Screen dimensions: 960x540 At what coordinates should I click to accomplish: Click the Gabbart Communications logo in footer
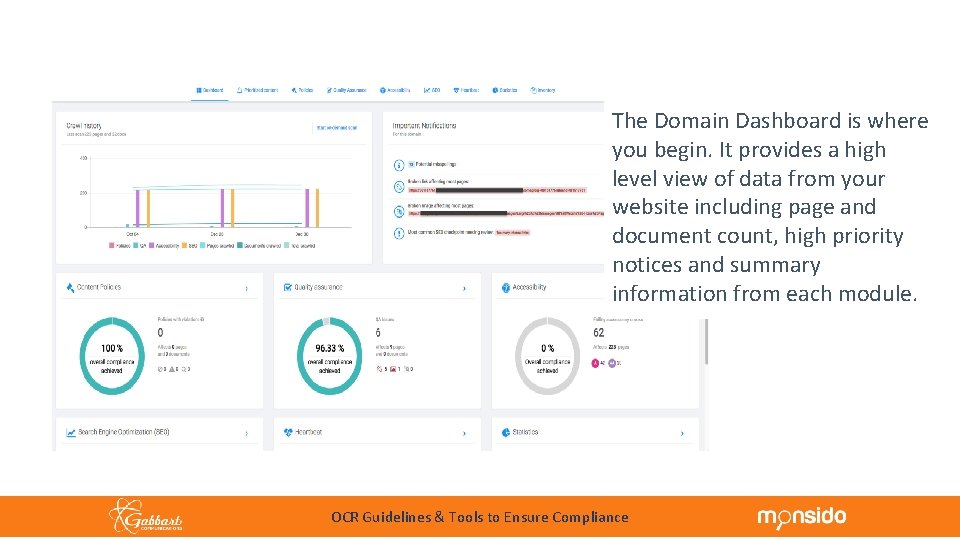click(146, 516)
